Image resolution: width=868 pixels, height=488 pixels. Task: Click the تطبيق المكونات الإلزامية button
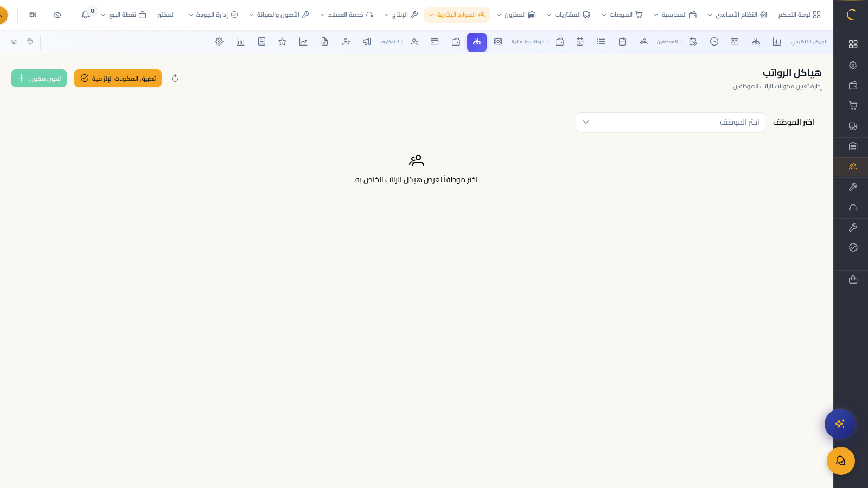(x=118, y=79)
